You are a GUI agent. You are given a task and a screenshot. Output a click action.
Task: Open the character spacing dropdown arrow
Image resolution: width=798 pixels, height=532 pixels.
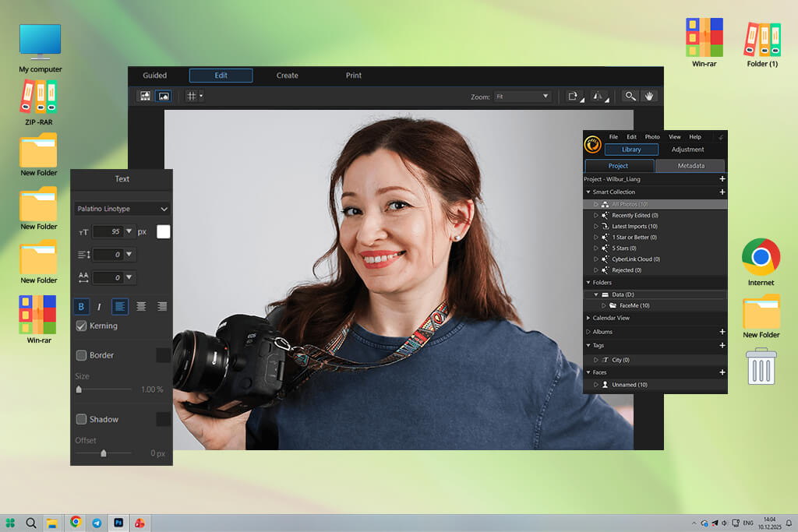[x=129, y=277]
